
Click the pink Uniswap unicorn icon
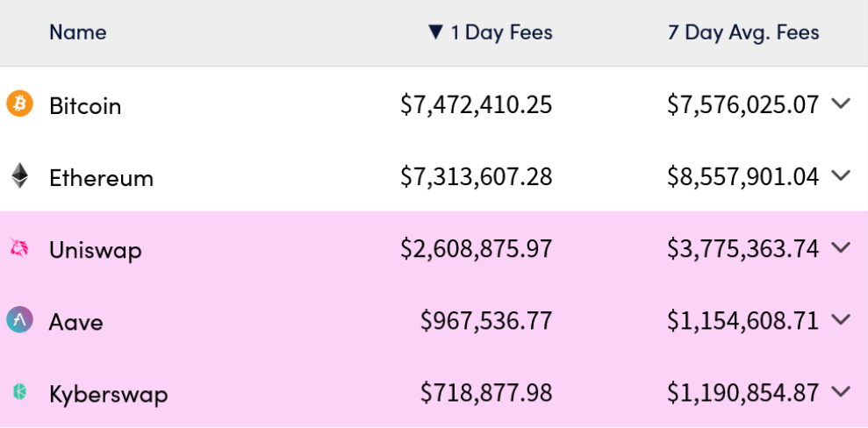(x=18, y=247)
